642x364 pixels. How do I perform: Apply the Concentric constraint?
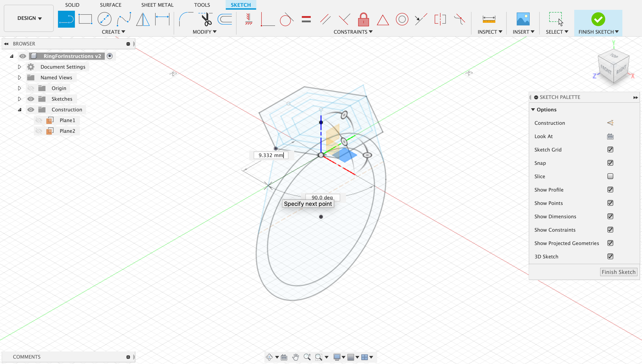pos(402,19)
